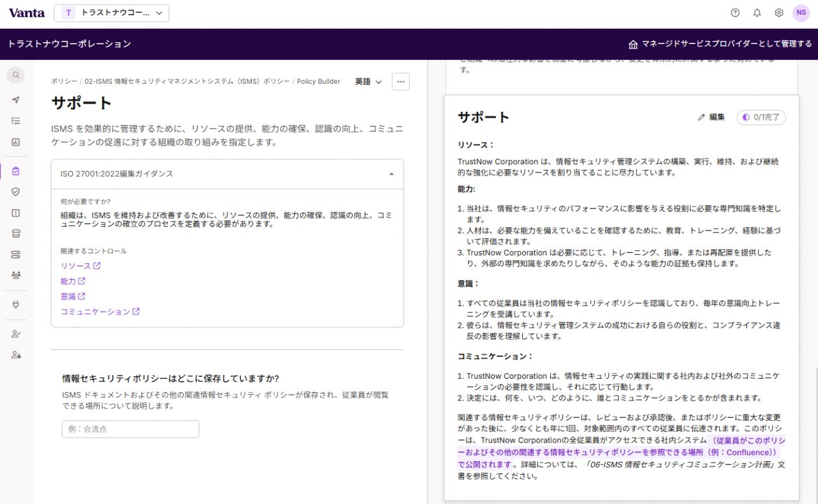Click the 02-ISMS 情報セキュリティマネジメントシステム breadcrumb
The height and width of the screenshot is (504, 818).
187,82
